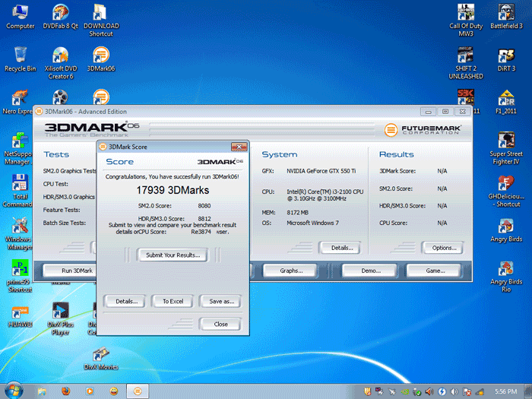Select the Nero Express desktop icon
This screenshot has width=532, height=399.
tap(17, 102)
